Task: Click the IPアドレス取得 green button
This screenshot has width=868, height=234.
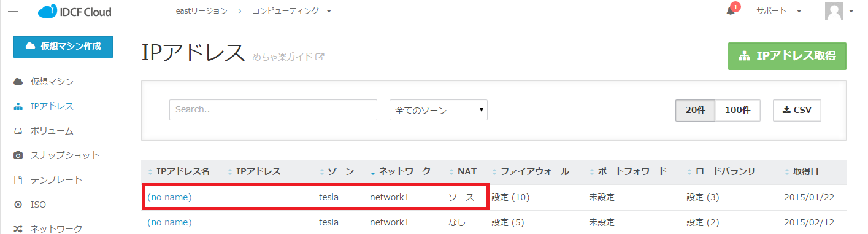Action: tap(787, 56)
